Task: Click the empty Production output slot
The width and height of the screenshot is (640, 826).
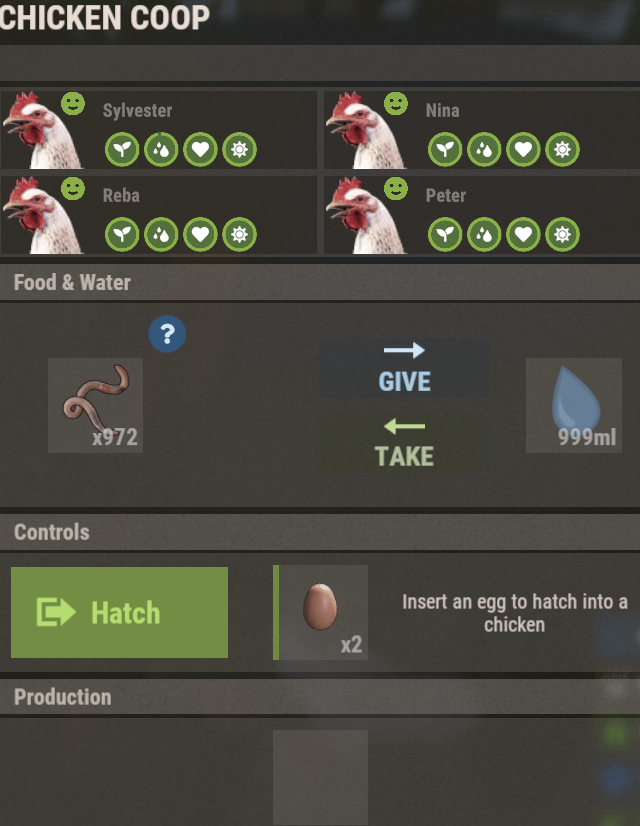Action: tap(320, 778)
